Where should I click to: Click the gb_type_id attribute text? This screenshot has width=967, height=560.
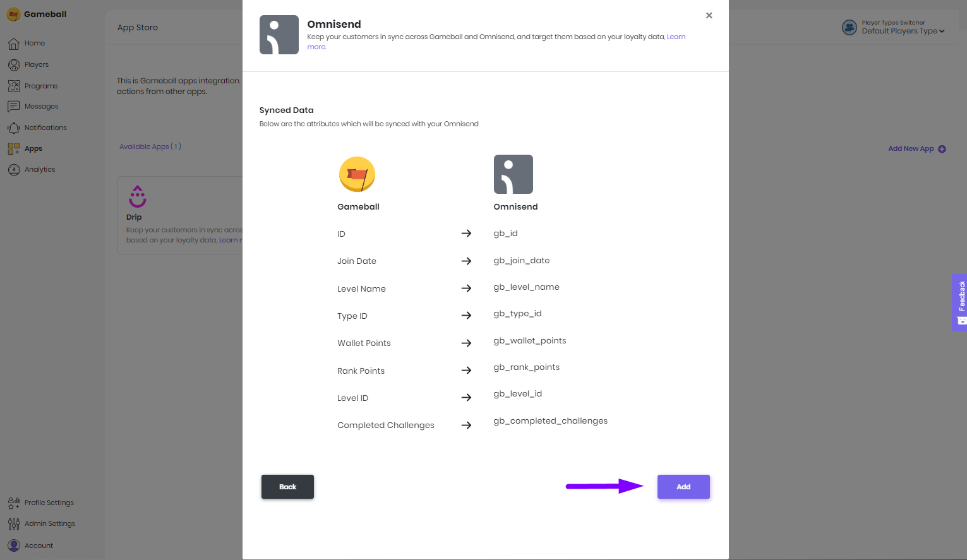tap(517, 314)
